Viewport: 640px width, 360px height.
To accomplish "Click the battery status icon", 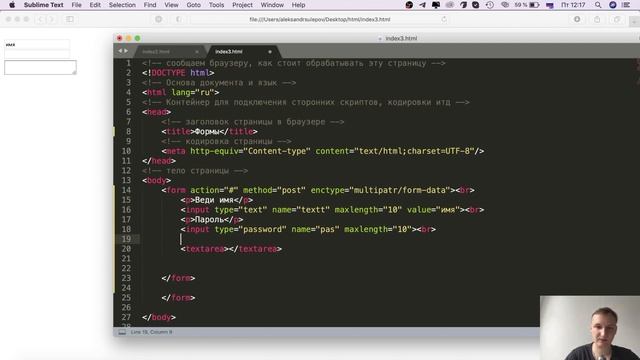I will pyautogui.click(x=534, y=5).
